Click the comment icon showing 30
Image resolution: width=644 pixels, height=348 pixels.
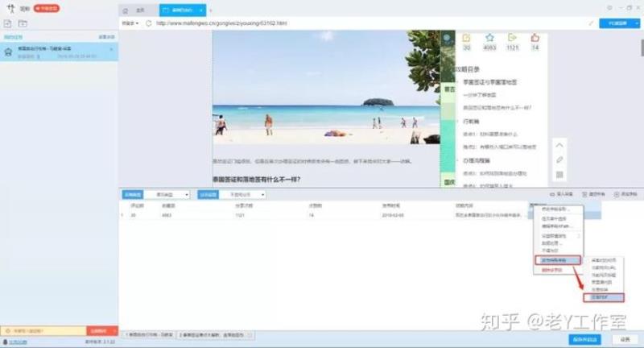tap(467, 38)
